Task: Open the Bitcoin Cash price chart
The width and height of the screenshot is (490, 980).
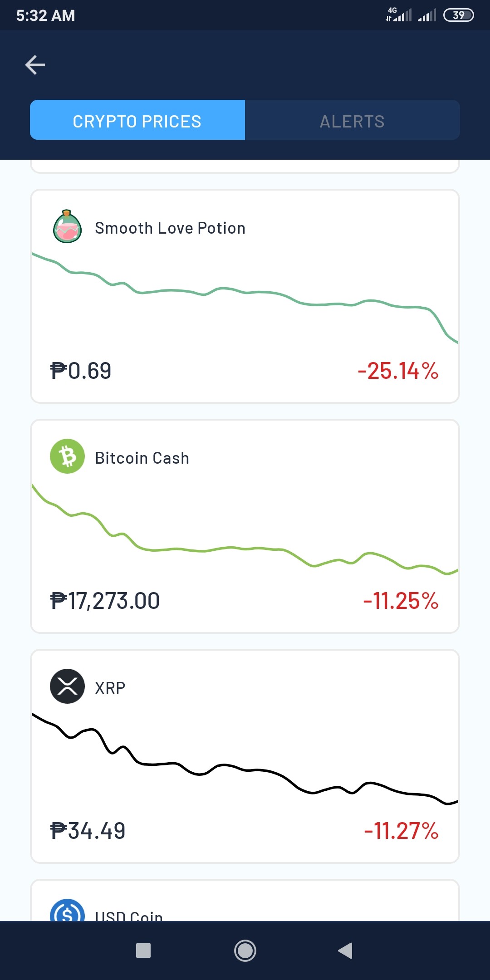Action: pos(245,529)
